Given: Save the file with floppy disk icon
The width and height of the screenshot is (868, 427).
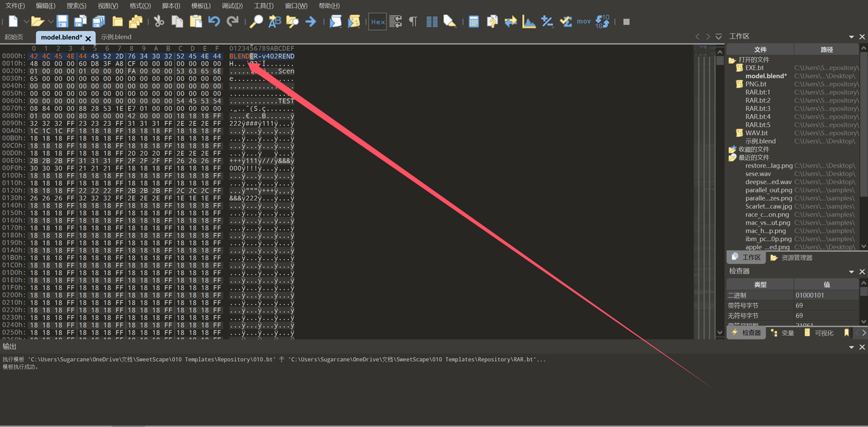Looking at the screenshot, I should [x=62, y=22].
